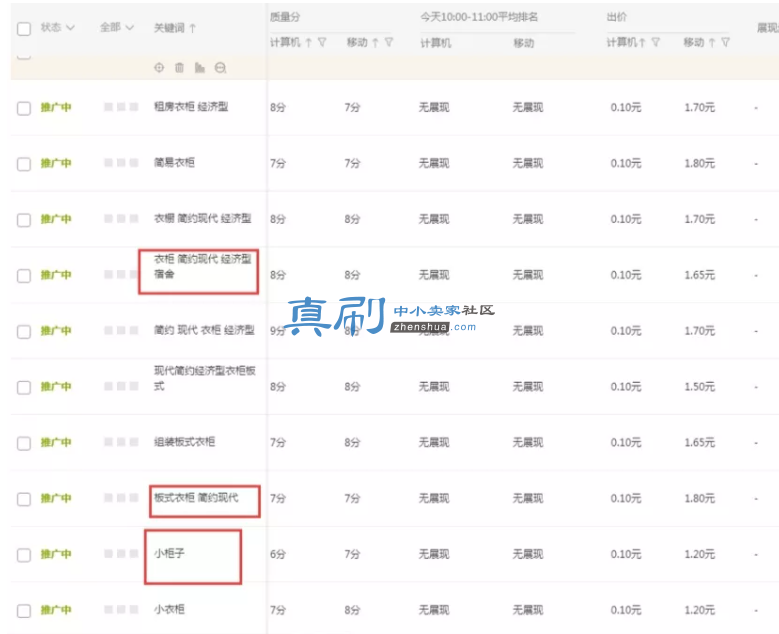779x634 pixels.
Task: Check the 组装板式衣柜 row checkbox
Action: pos(24,443)
